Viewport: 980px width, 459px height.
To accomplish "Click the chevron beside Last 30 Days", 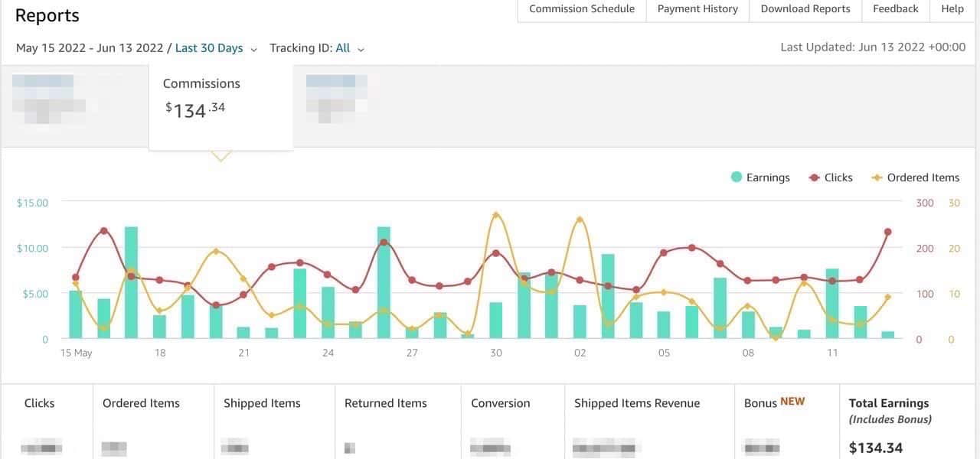I will (253, 47).
